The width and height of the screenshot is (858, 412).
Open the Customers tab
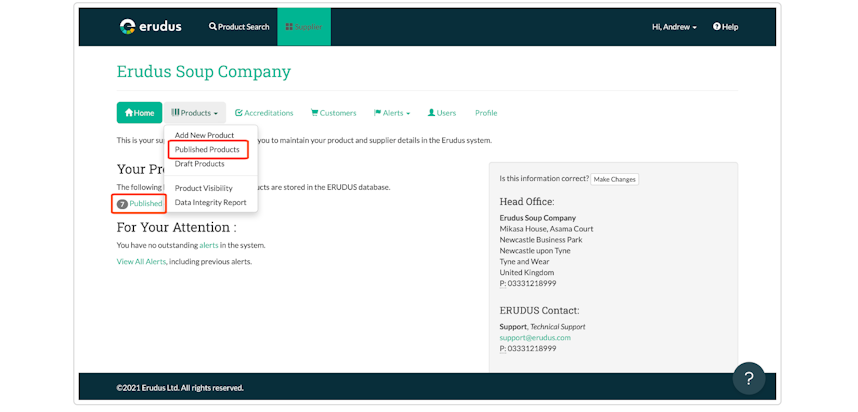(x=334, y=113)
